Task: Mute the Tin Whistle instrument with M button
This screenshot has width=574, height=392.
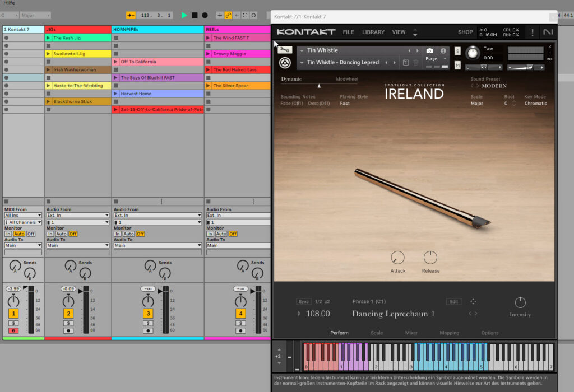Action: click(x=457, y=65)
